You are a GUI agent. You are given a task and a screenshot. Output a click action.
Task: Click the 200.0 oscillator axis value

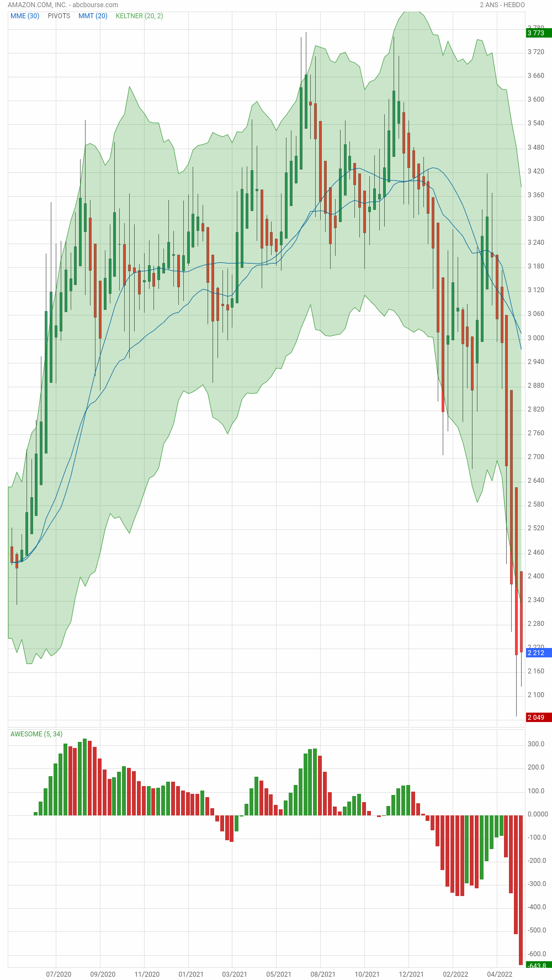tap(536, 767)
